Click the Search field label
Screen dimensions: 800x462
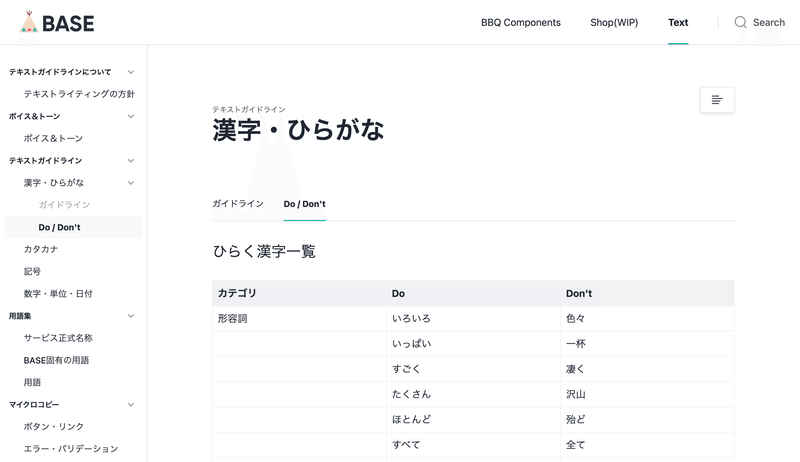[769, 22]
